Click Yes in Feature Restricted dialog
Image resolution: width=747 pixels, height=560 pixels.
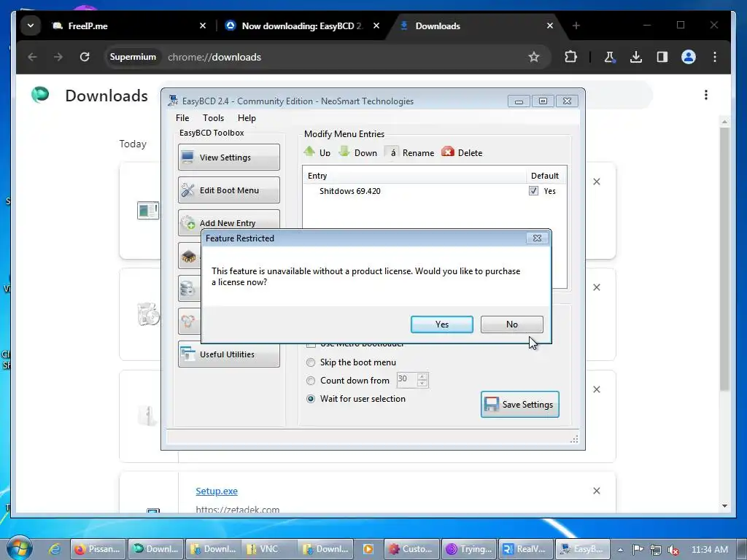(x=441, y=324)
